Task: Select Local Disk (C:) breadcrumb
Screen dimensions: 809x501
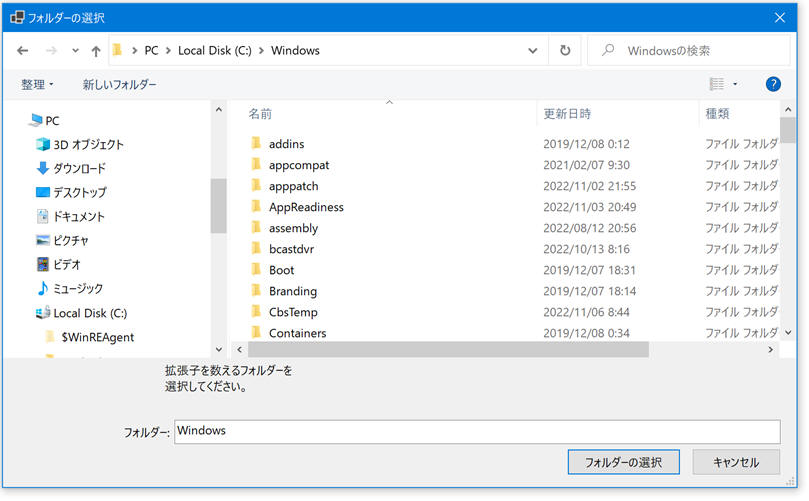Action: click(215, 51)
